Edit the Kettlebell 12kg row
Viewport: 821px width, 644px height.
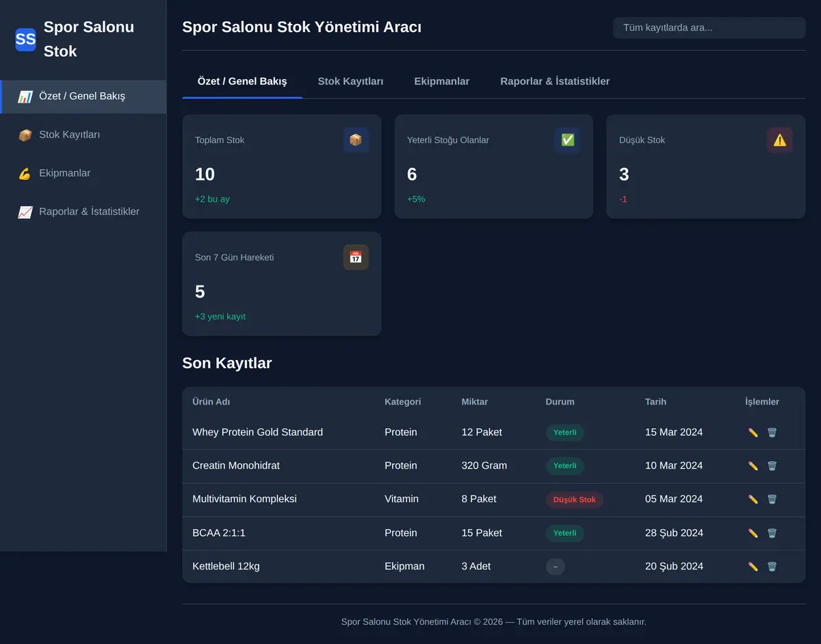pyautogui.click(x=753, y=567)
